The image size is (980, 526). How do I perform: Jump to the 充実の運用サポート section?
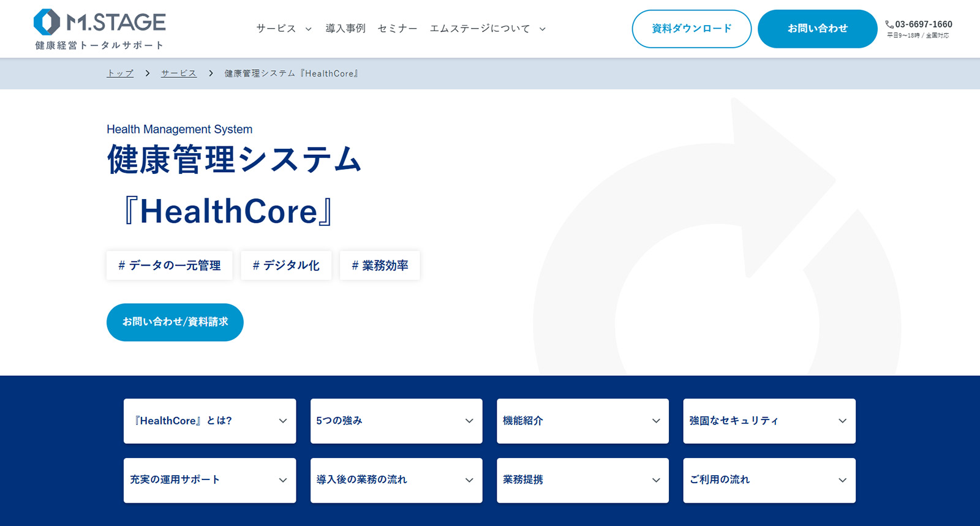[209, 481]
